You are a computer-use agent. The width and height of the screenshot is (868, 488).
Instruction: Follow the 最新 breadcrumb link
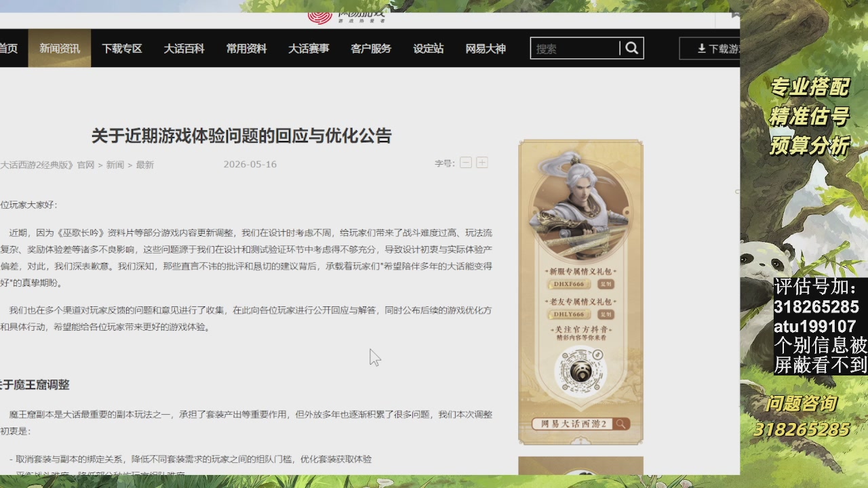(145, 165)
